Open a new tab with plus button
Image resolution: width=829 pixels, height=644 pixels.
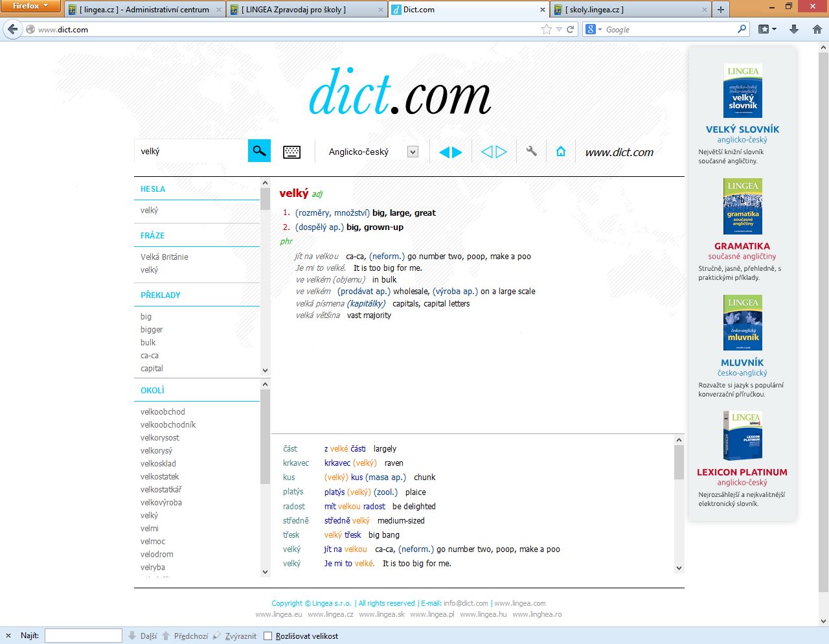click(x=721, y=10)
